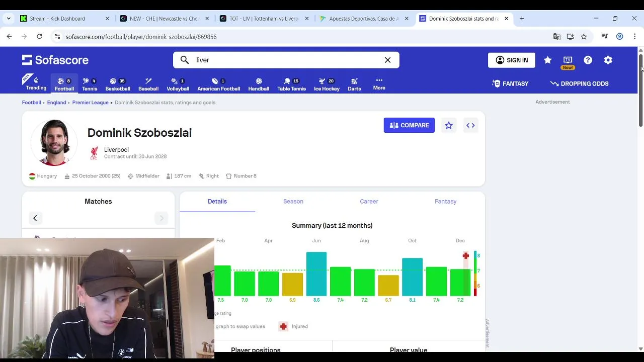
Task: Select the Table Tennis icon
Action: (x=291, y=84)
